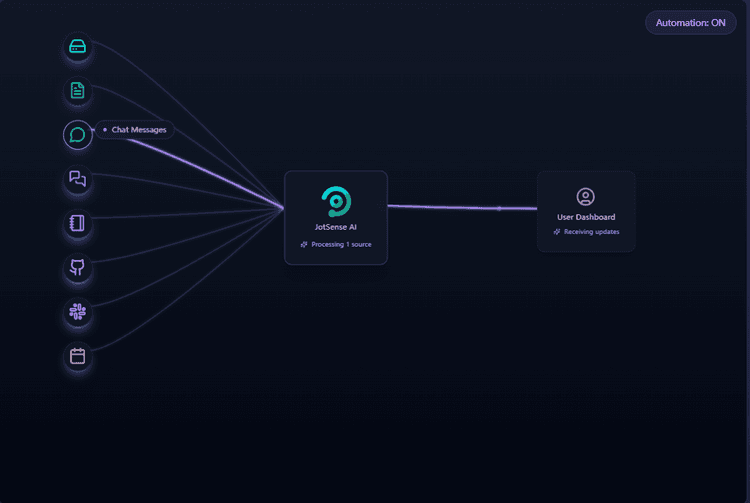Screen dimensions: 750x503
Task: Click the Chat Messages speech bubble icon
Action: [78, 135]
